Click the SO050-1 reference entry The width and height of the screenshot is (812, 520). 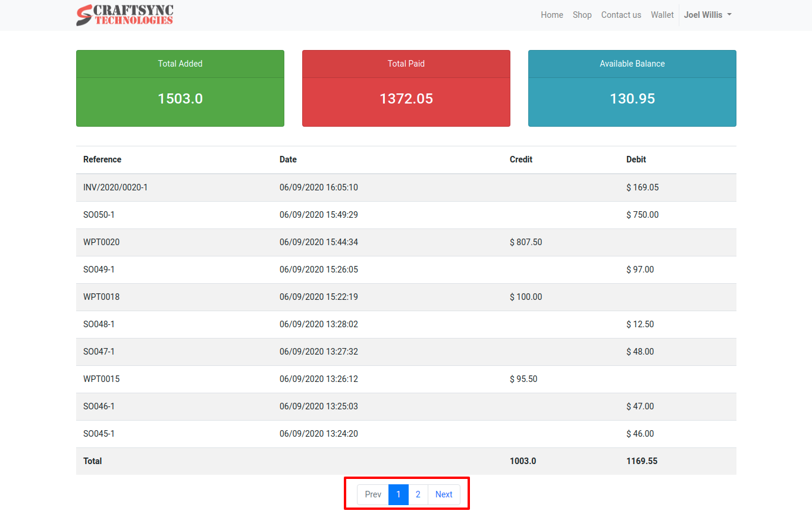(x=99, y=215)
